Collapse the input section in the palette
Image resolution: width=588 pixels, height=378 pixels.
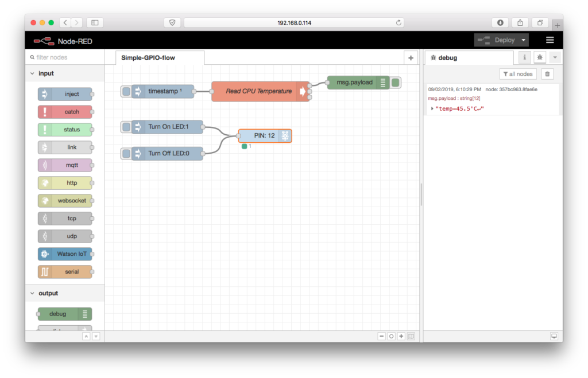[x=32, y=73]
